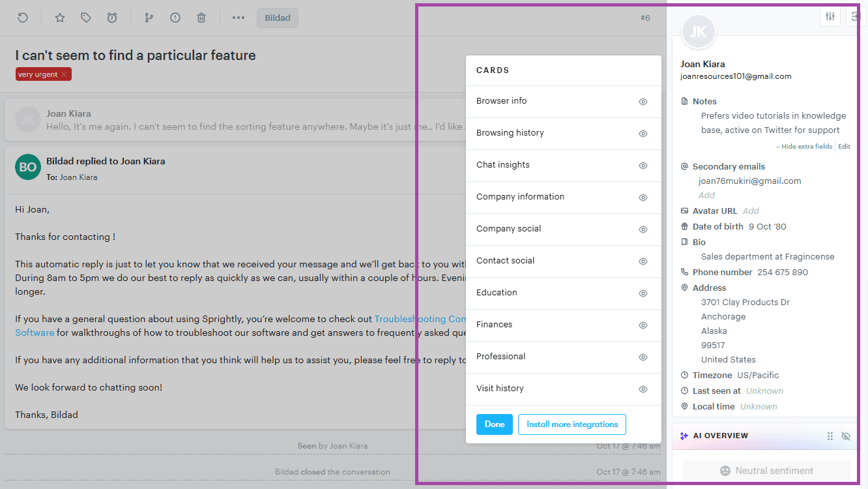Open the tag icon to add tags
The width and height of the screenshot is (868, 489).
[85, 18]
